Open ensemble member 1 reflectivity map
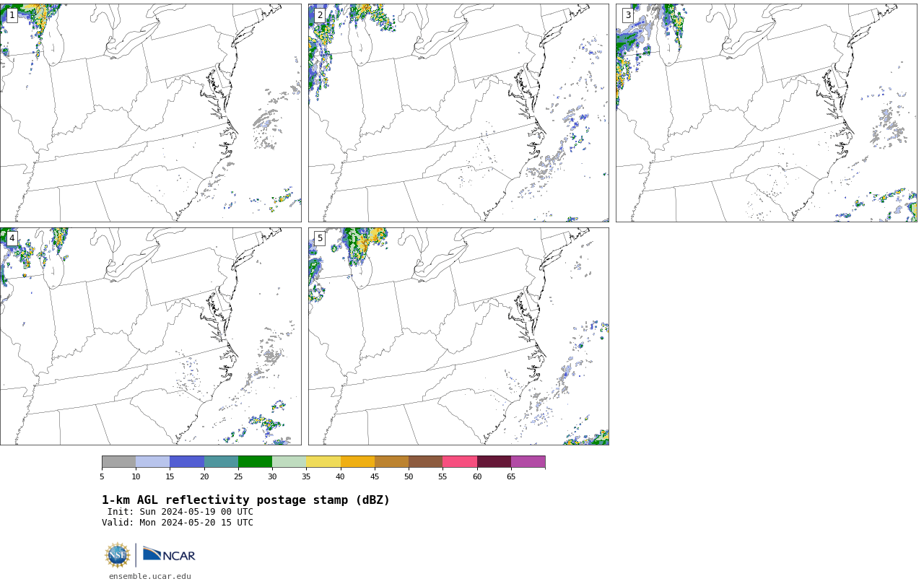Viewport: 924px width, 584px height. pyautogui.click(x=150, y=113)
